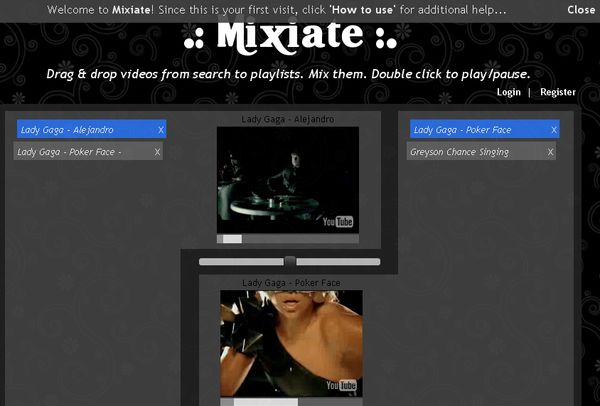Click the 'Lady Gaga - Poker Face' title above bottom video
The width and height of the screenshot is (600, 406).
[291, 283]
